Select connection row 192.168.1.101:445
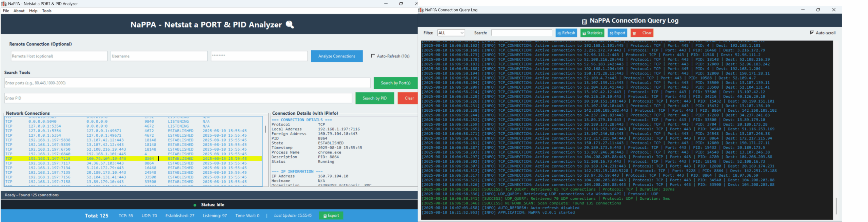The height and width of the screenshot is (222, 868). coord(133,154)
